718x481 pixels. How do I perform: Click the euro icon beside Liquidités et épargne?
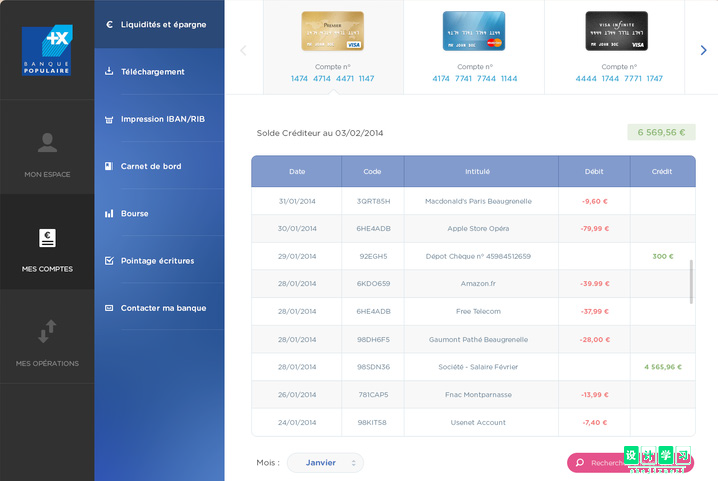(x=109, y=24)
